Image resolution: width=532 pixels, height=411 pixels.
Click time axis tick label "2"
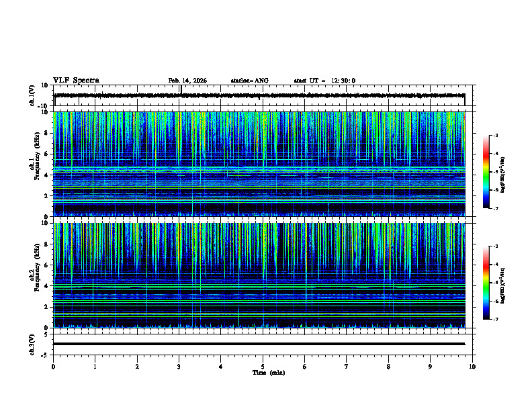[137, 367]
